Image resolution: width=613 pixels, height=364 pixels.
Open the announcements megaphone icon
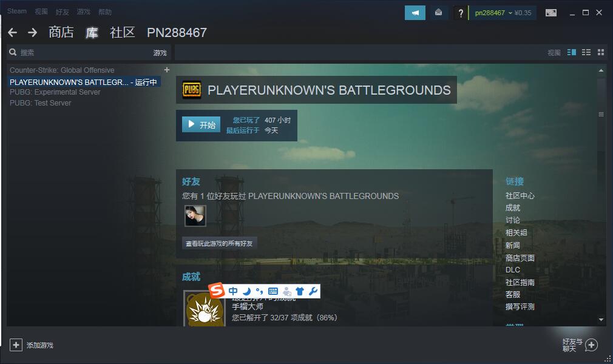[415, 13]
